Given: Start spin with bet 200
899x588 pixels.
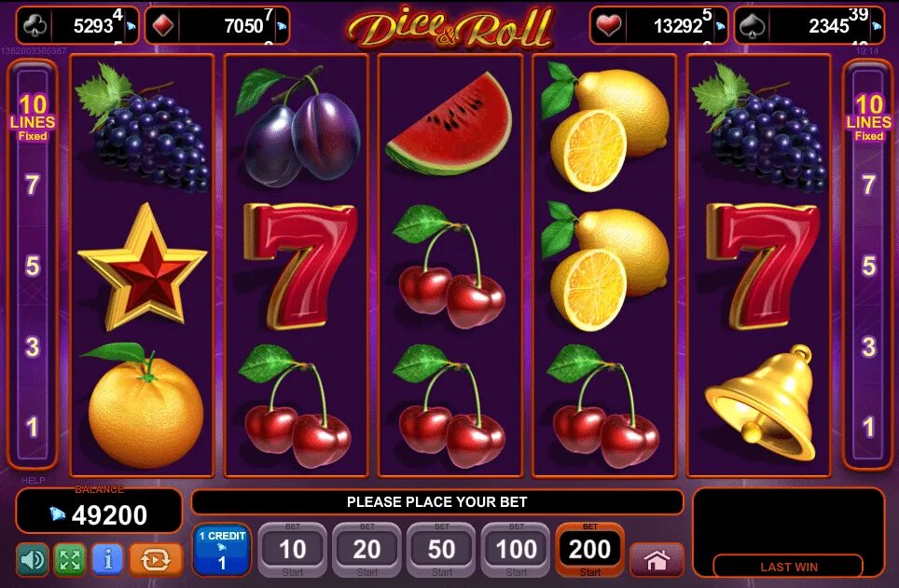Looking at the screenshot, I should pyautogui.click(x=590, y=550).
